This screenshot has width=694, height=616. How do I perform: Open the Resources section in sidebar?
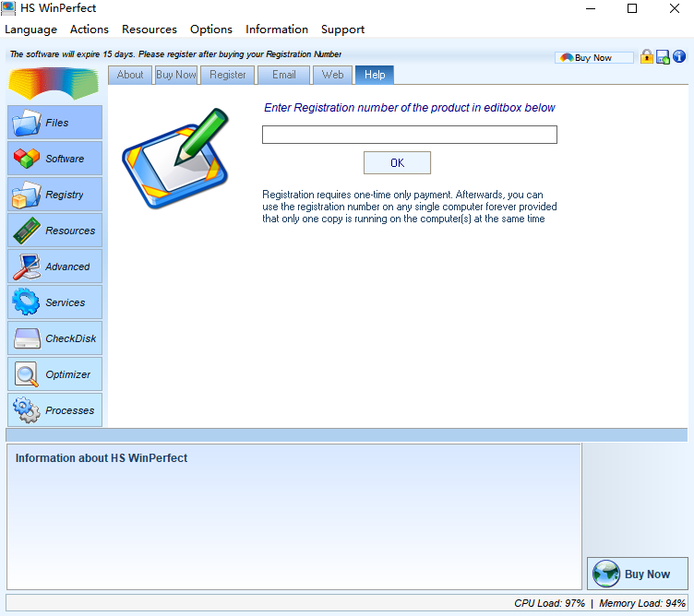pos(54,231)
